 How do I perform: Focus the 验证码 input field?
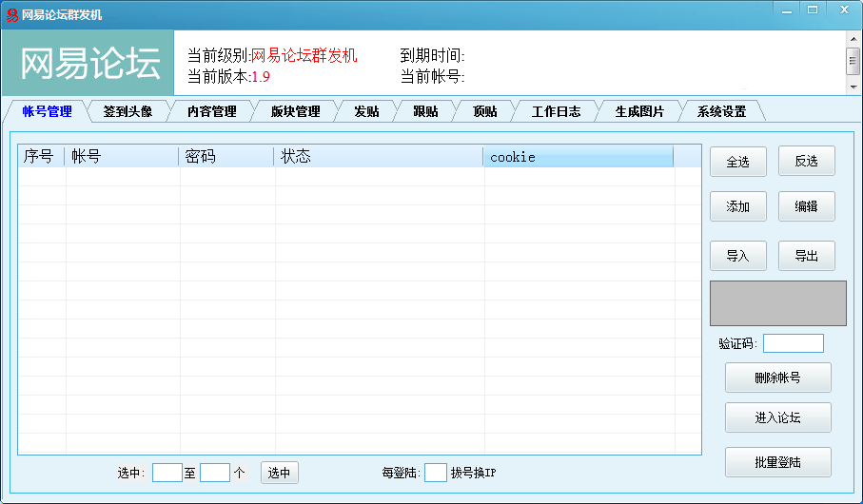[x=794, y=343]
